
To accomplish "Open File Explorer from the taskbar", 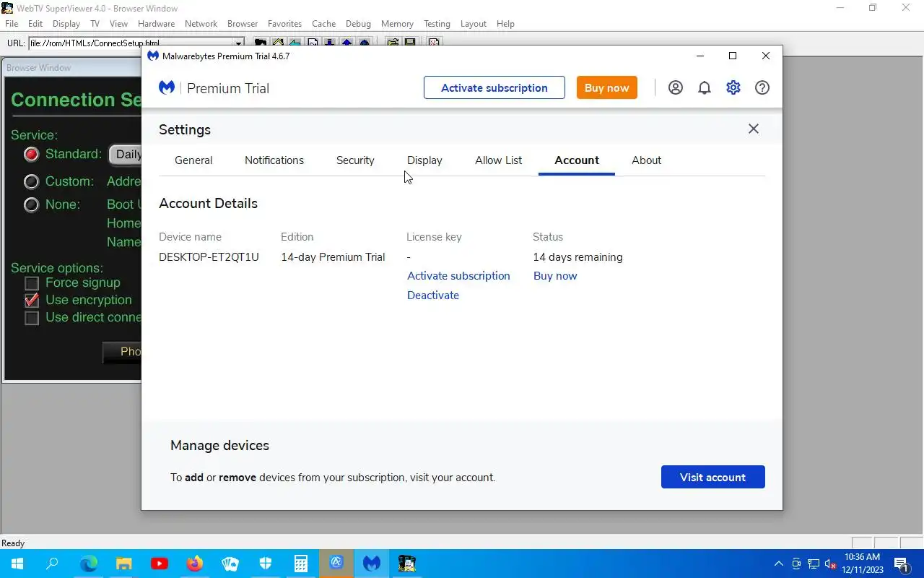I will [x=123, y=564].
